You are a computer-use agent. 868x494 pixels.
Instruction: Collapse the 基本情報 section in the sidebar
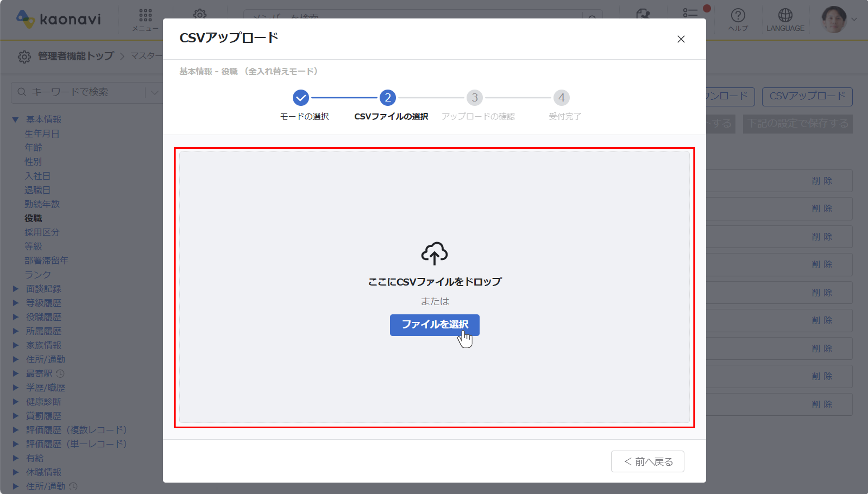click(x=15, y=119)
